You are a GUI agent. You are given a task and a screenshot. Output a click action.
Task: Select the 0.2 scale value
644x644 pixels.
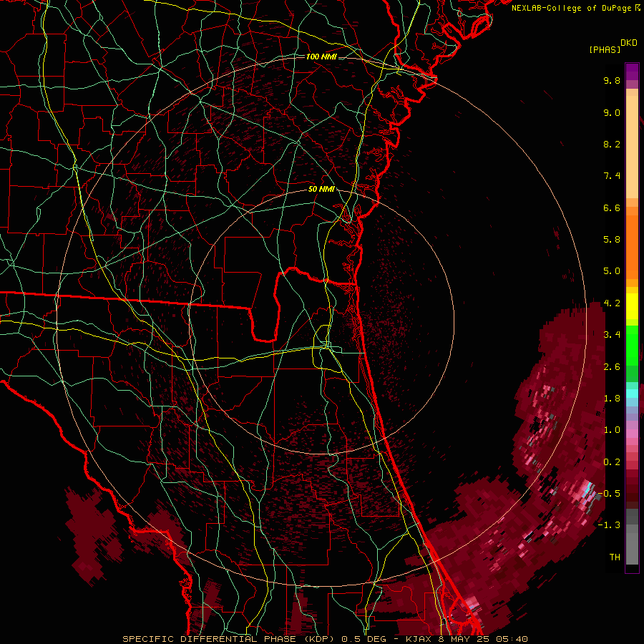612,462
